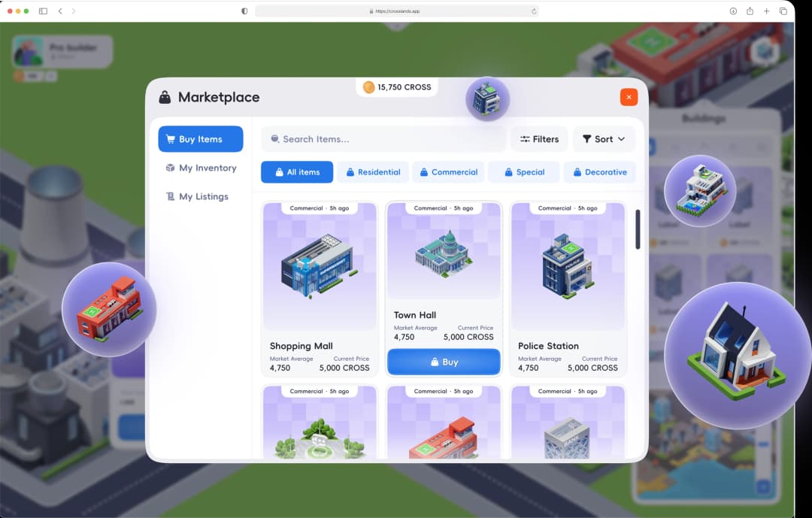Click the Shopping Mall Commercial 5h ago tag
Viewport: 812px width, 518px height.
pyautogui.click(x=320, y=208)
